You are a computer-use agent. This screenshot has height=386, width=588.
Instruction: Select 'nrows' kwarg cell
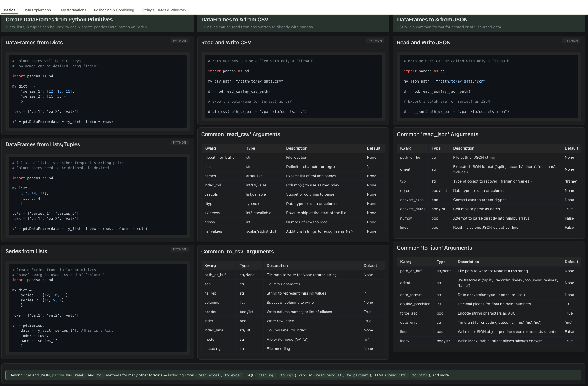[210, 222]
